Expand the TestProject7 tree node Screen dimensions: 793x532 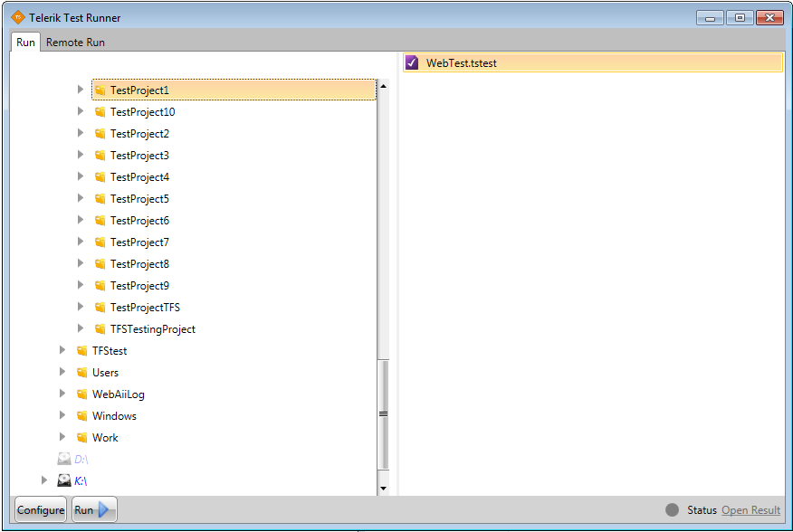coord(81,242)
